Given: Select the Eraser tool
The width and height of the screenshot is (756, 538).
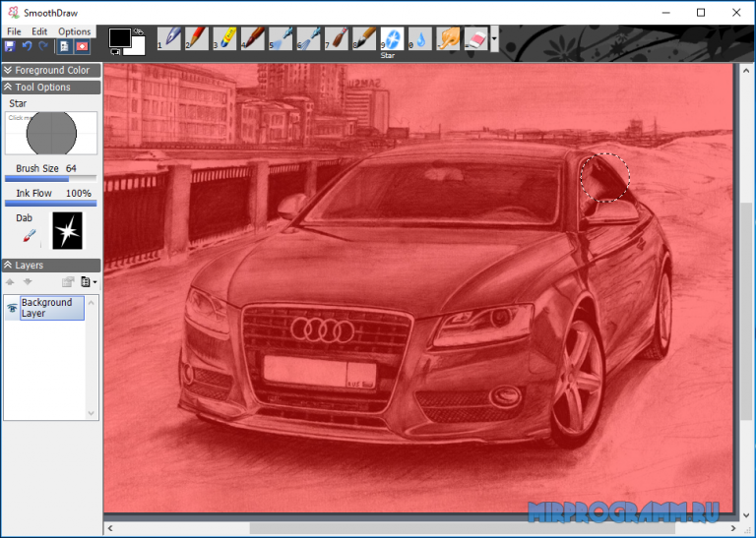Looking at the screenshot, I should point(475,38).
